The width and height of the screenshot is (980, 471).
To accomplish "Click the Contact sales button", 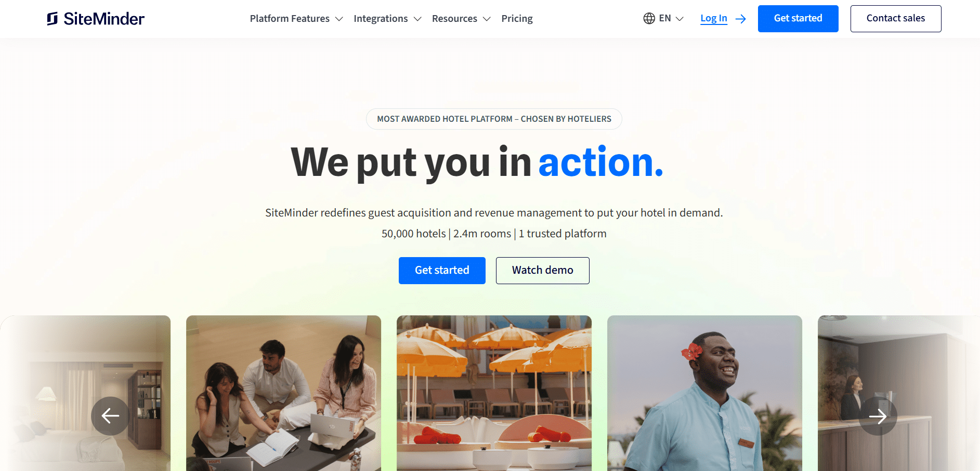I will click(896, 19).
